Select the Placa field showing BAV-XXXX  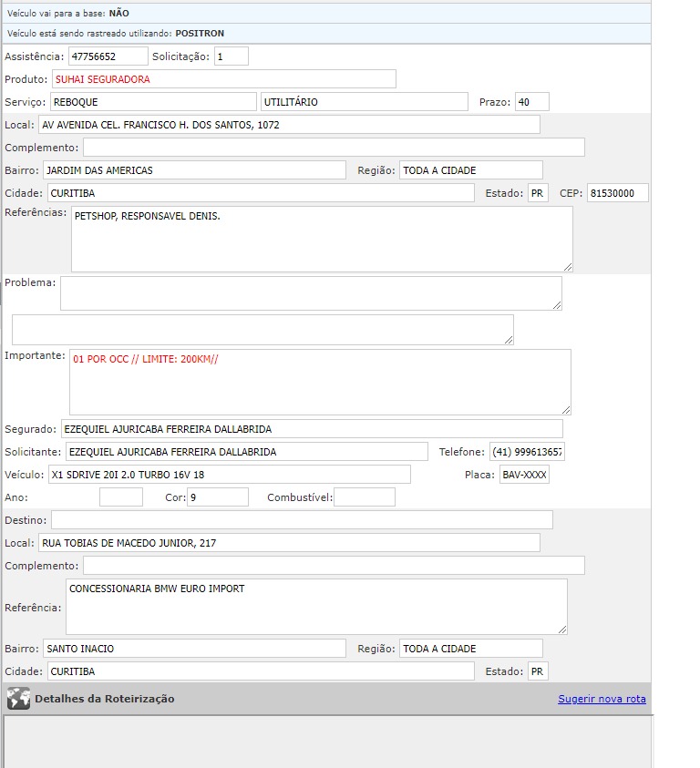[x=524, y=475]
